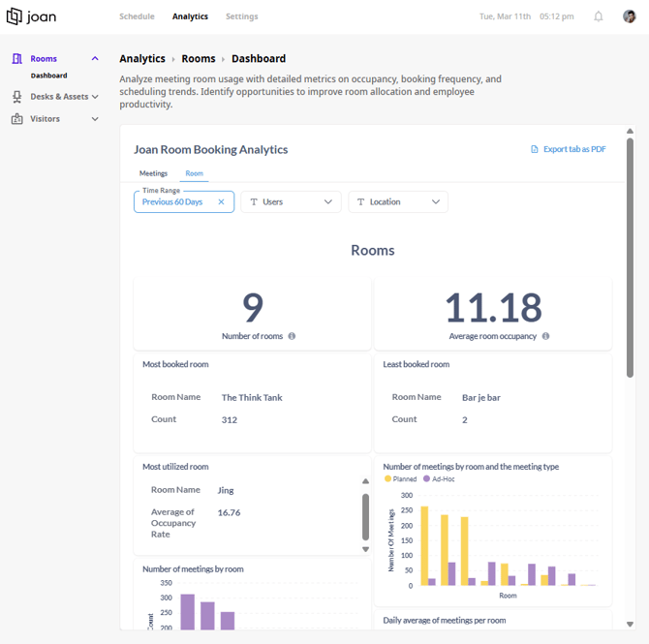Image resolution: width=649 pixels, height=644 pixels.
Task: Expand the Visitors sidebar section
Action: click(95, 119)
